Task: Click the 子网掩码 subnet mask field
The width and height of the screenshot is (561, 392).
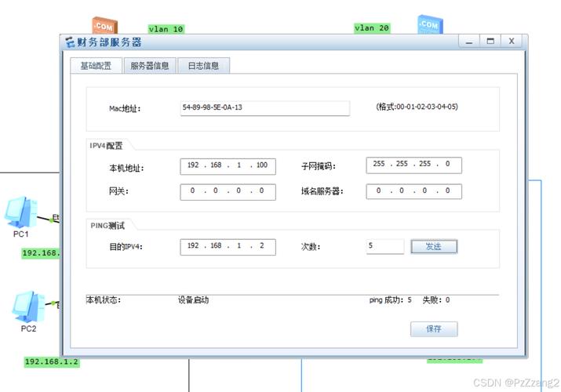Action: pyautogui.click(x=413, y=165)
